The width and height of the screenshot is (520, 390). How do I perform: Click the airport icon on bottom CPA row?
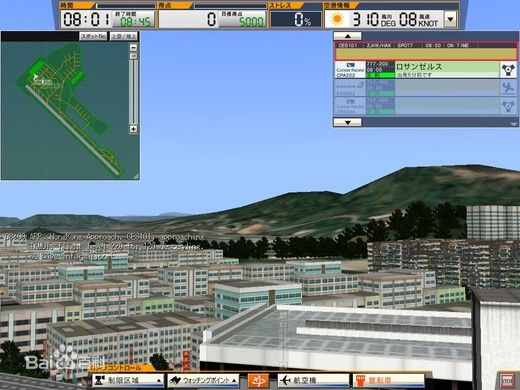(508, 106)
